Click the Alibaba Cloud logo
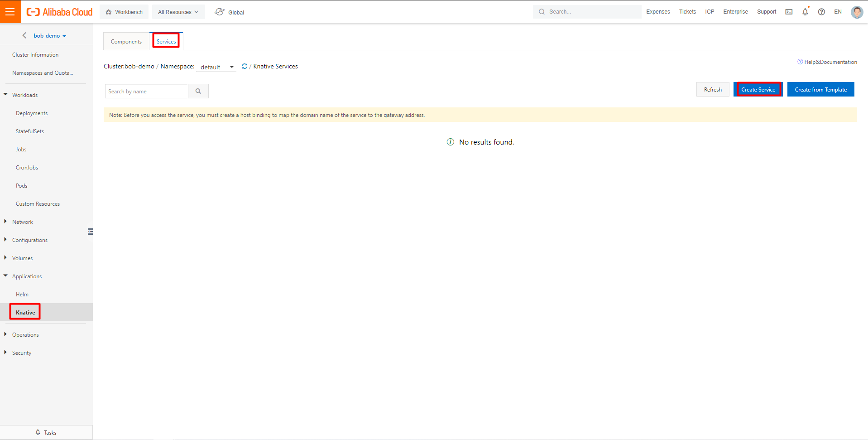This screenshot has width=868, height=440. click(59, 12)
